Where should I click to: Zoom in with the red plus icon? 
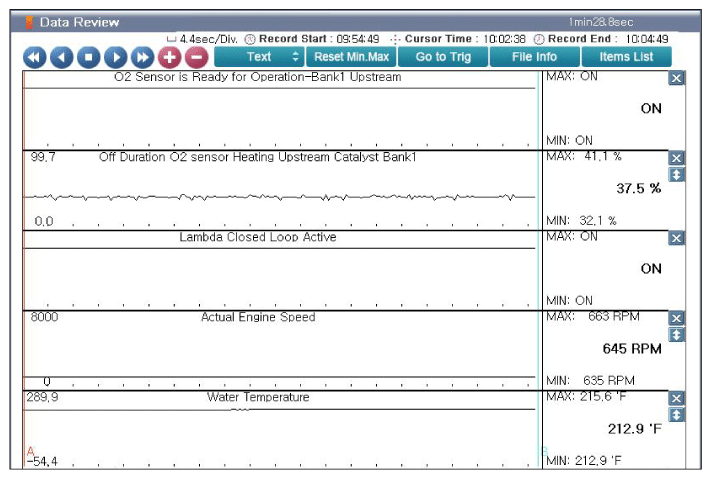170,57
